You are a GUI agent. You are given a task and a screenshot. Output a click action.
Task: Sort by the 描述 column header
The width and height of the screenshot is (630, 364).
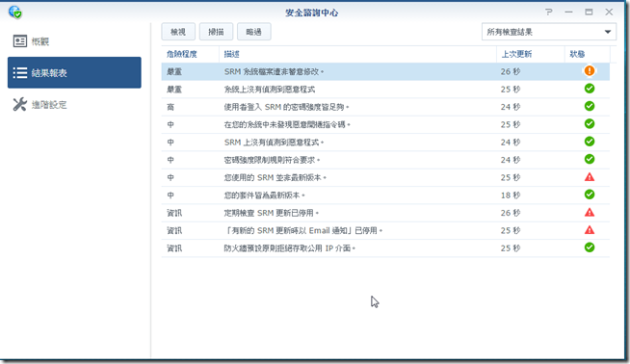357,54
